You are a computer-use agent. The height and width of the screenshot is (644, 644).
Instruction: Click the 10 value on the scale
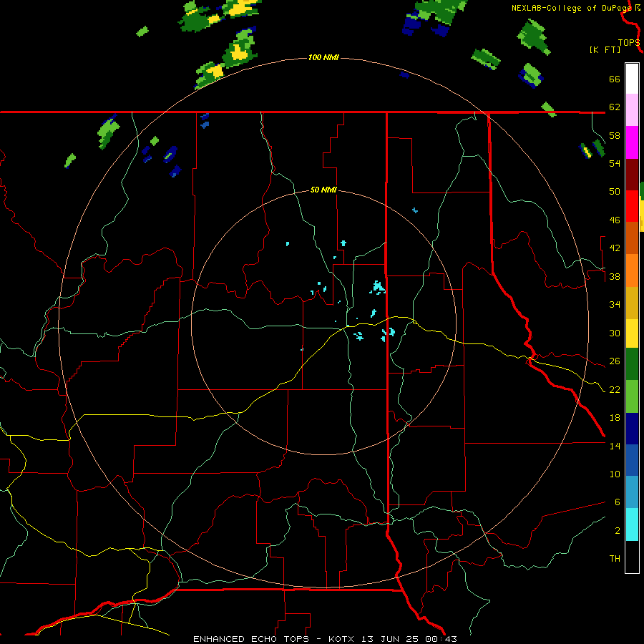click(x=615, y=474)
